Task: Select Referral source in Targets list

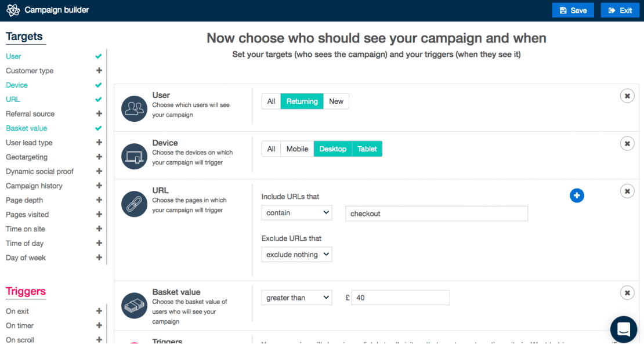Action: pos(30,114)
